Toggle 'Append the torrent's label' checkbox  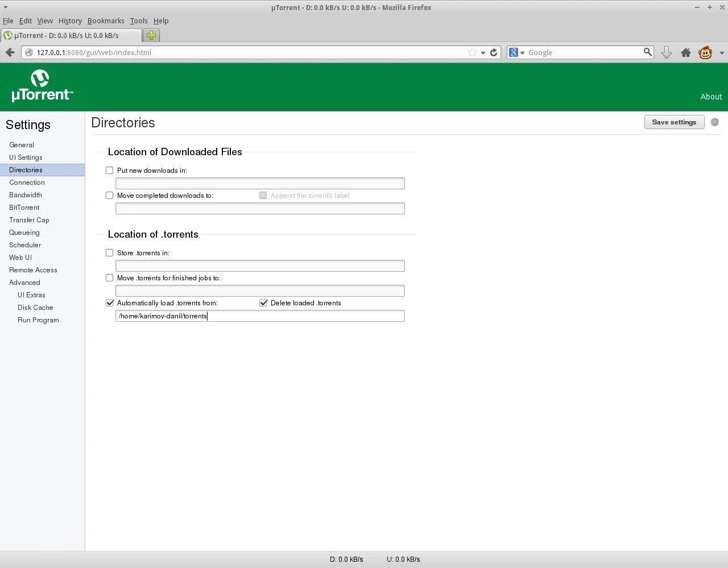coord(263,195)
